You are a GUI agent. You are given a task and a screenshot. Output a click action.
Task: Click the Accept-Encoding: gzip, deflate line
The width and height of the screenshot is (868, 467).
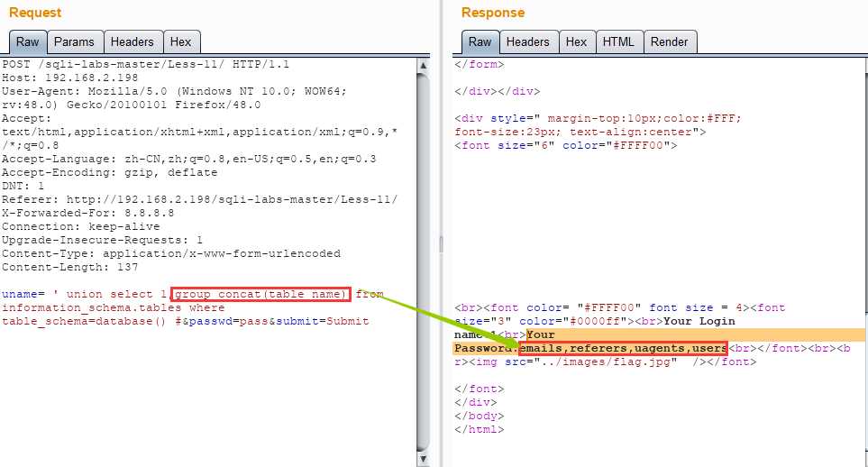pos(110,172)
